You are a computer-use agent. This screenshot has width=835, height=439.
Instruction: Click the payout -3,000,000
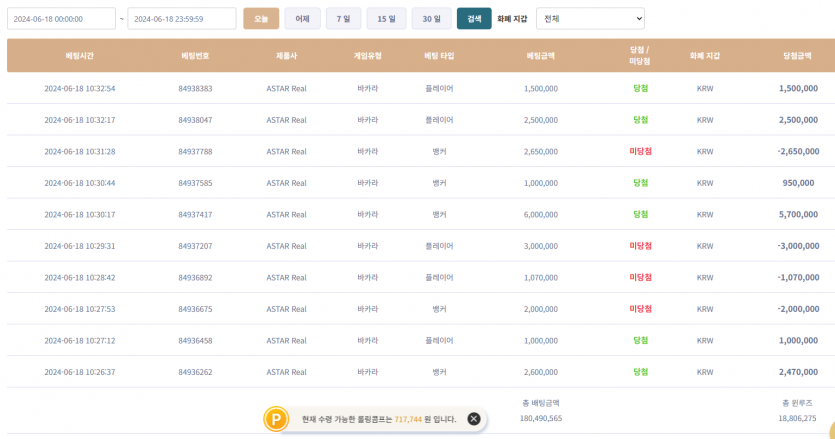coord(798,246)
